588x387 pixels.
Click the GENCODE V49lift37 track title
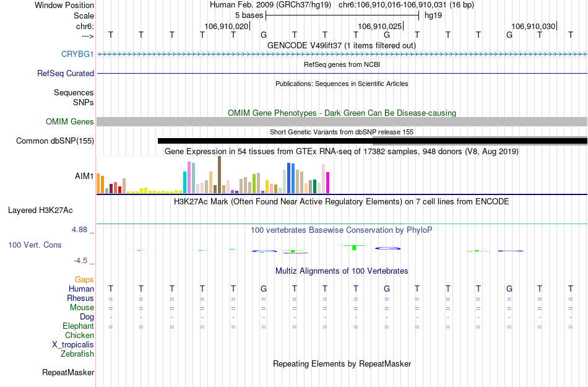point(342,45)
